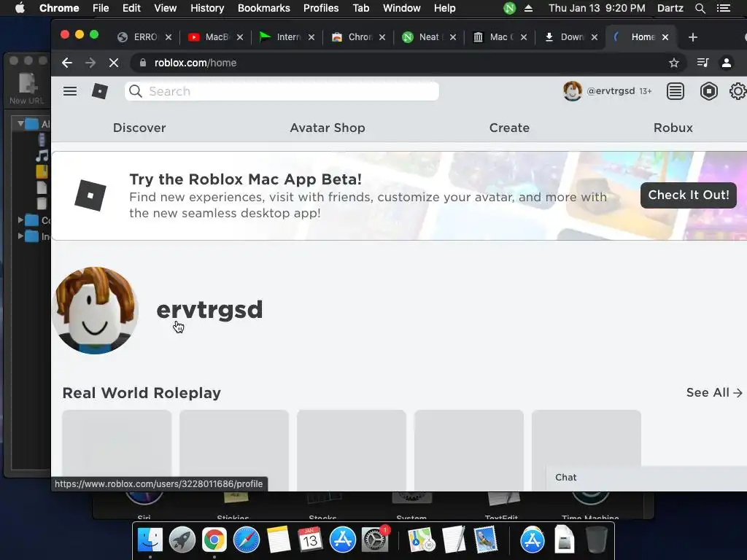Expand the Co folder in background window
This screenshot has width=747, height=560.
(20, 220)
